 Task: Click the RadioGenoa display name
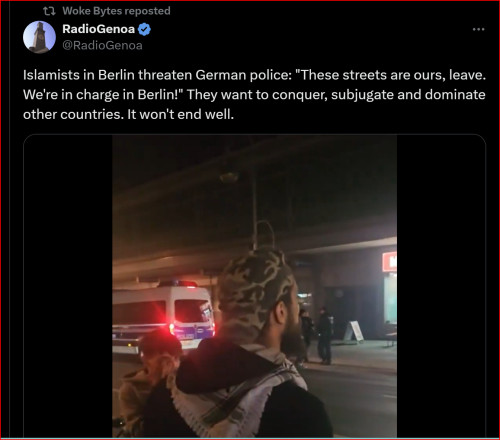[x=98, y=29]
